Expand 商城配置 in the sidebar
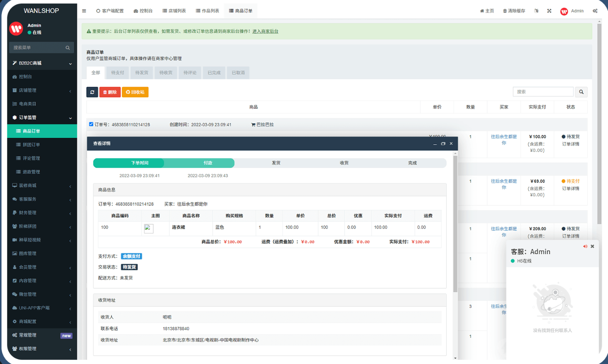608x364 pixels. pos(42,321)
